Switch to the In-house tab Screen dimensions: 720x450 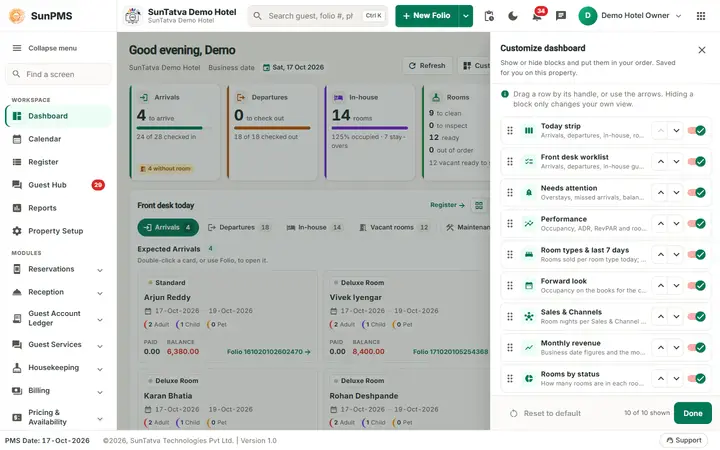[315, 227]
